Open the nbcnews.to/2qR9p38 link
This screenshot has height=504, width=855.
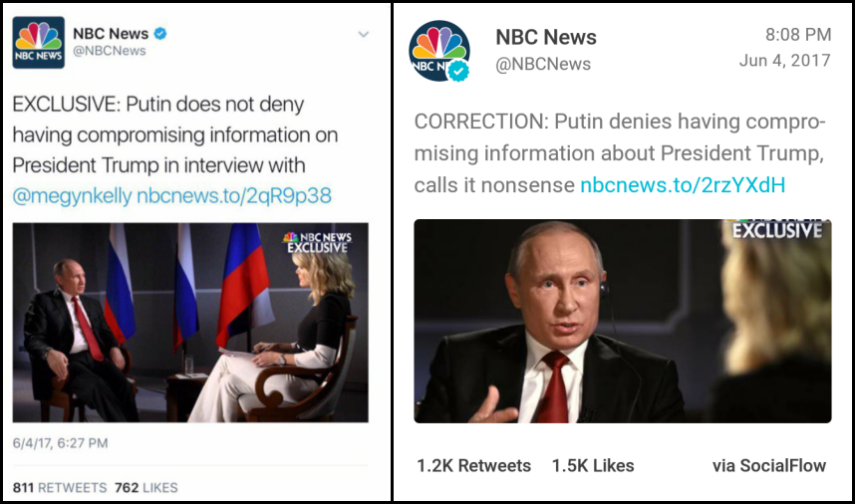[x=233, y=195]
